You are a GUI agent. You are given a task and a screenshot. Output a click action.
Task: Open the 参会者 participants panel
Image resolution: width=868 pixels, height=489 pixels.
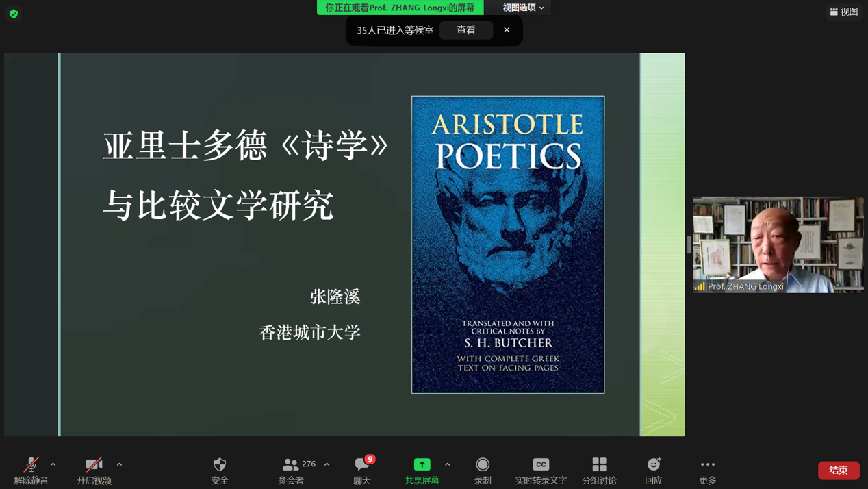click(x=291, y=471)
